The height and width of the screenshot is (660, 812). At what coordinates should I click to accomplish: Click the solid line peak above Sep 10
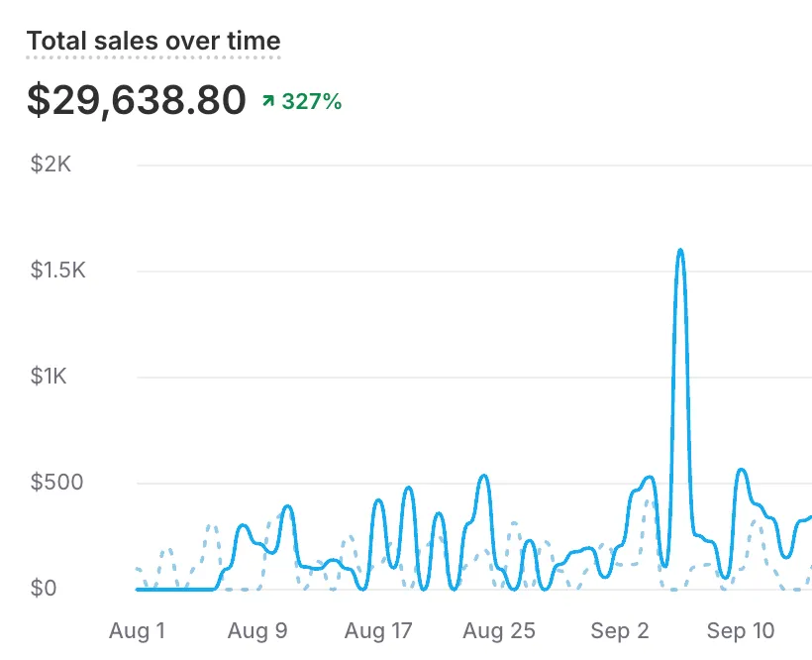(741, 470)
